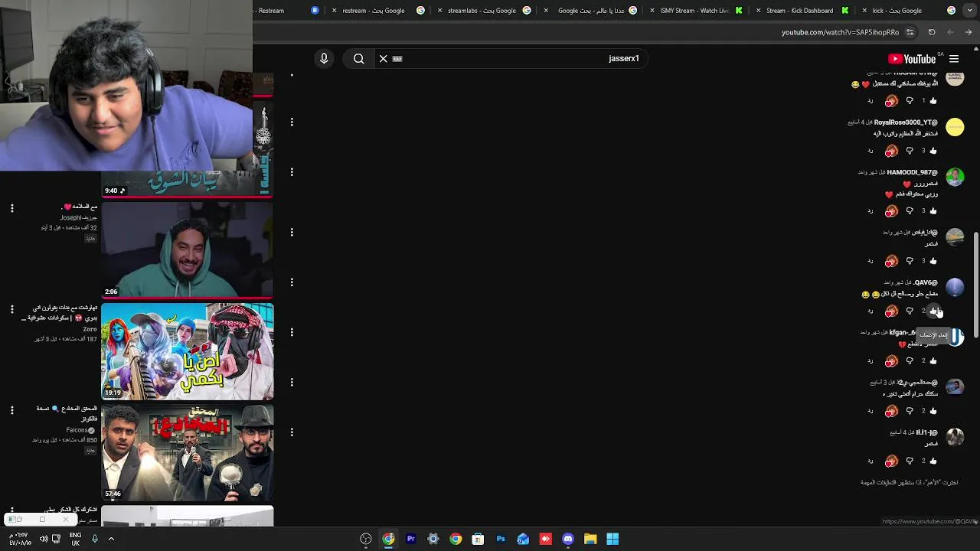Viewport: 980px width, 551px height.
Task: Start voice search with the YouTube microphone icon
Action: [x=324, y=59]
